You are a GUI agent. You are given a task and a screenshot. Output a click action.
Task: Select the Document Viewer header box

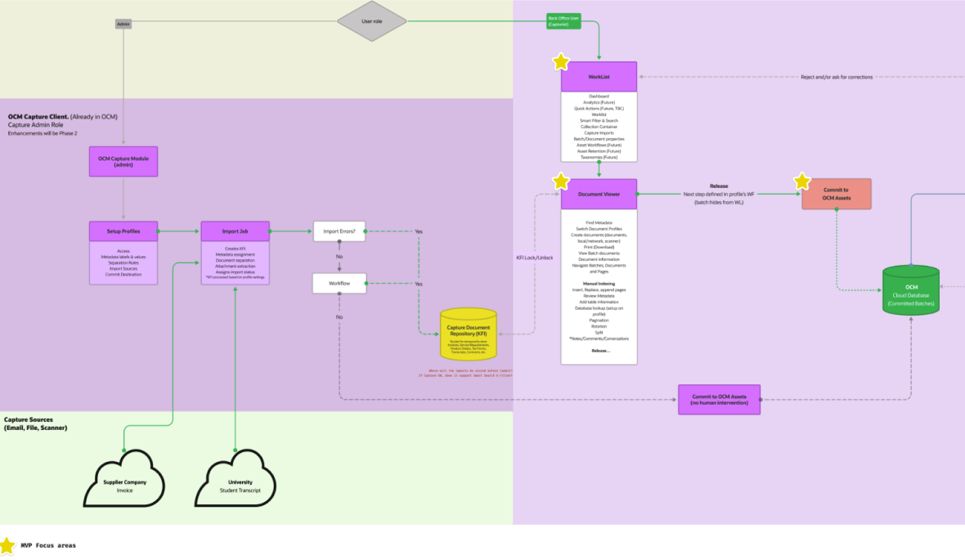[x=599, y=194]
